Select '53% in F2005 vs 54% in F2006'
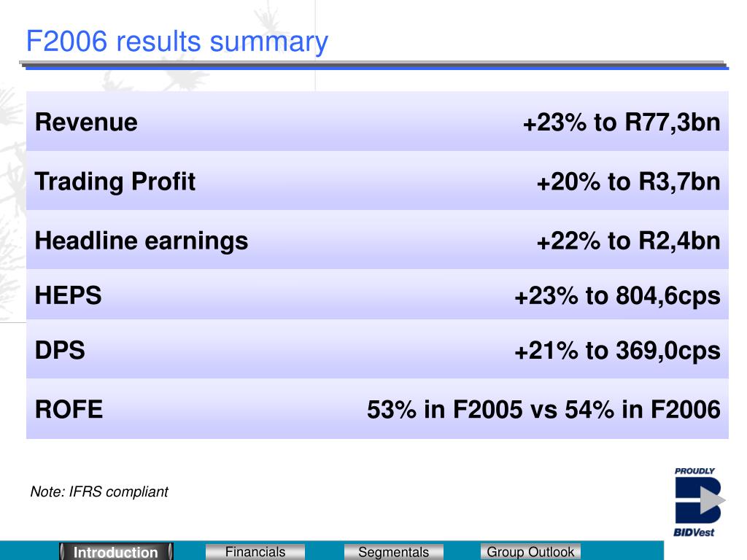Viewport: 747px width, 560px height. coord(543,410)
